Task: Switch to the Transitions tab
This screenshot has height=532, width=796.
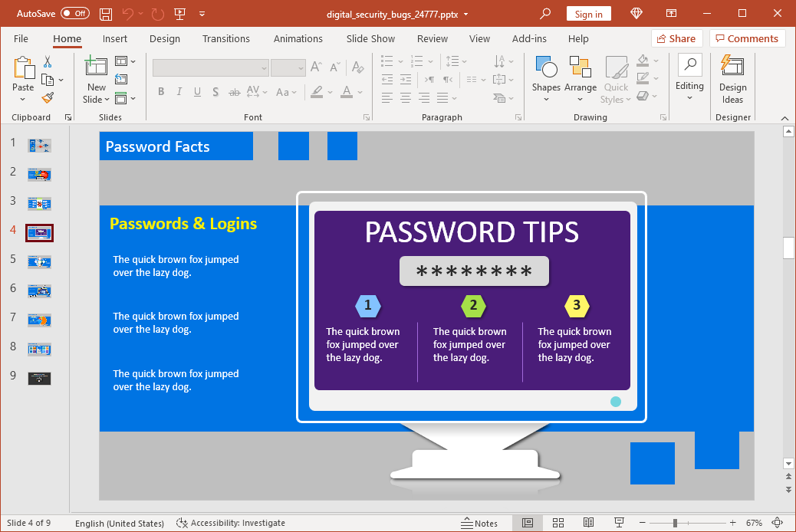Action: [x=226, y=38]
